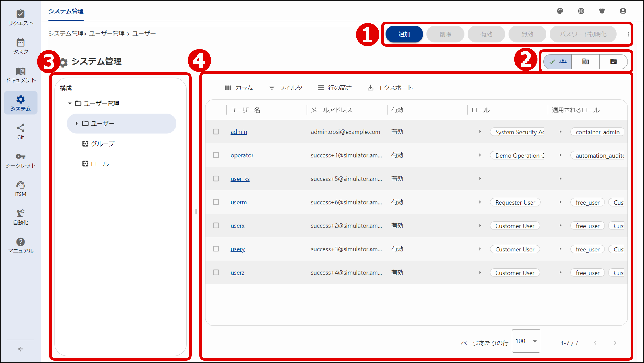Click the globe language icon in the header
Viewport: 644px width, 363px height.
[x=581, y=11]
